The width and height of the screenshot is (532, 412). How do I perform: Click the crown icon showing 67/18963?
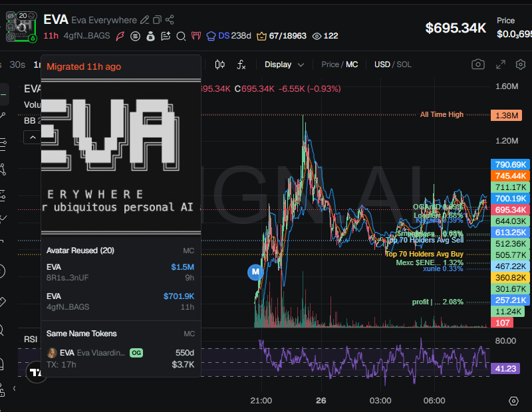click(261, 37)
